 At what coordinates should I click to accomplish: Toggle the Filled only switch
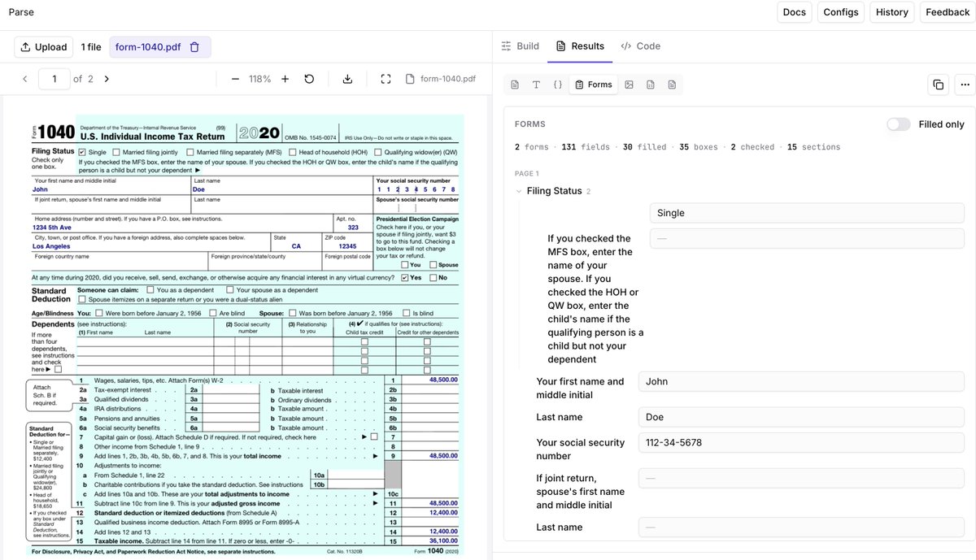point(899,124)
